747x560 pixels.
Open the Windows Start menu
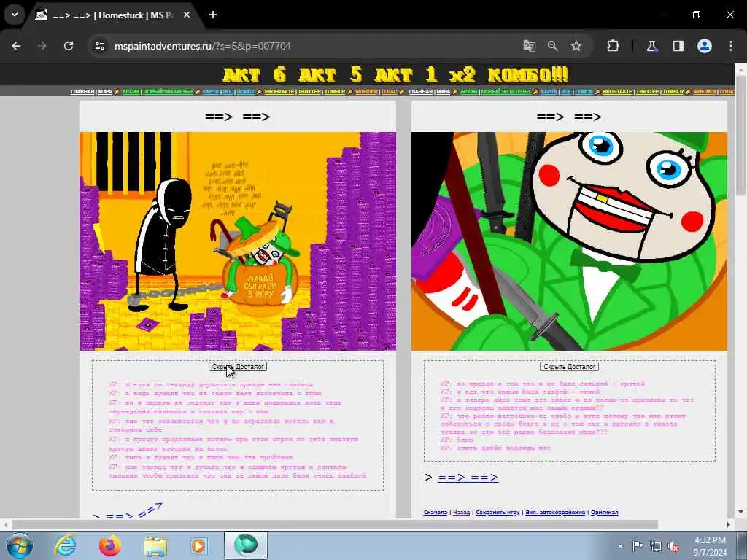18,545
